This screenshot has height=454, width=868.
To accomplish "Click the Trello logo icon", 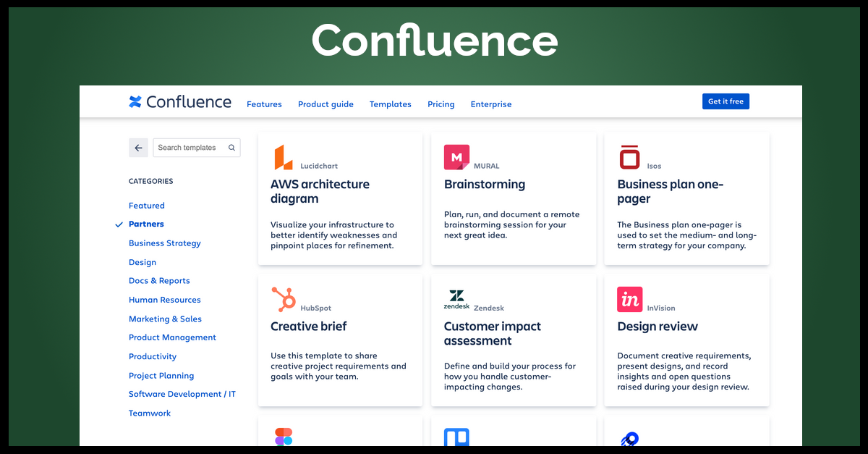I will (x=456, y=437).
